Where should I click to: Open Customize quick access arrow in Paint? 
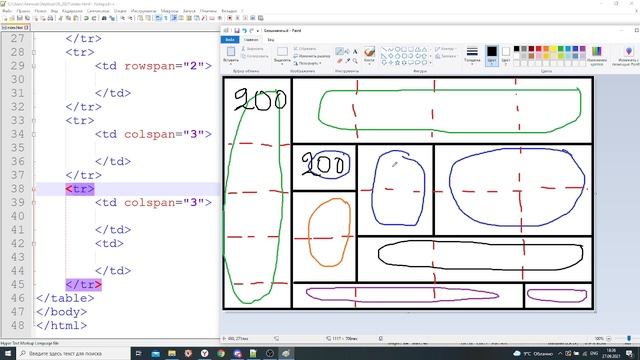pos(258,31)
